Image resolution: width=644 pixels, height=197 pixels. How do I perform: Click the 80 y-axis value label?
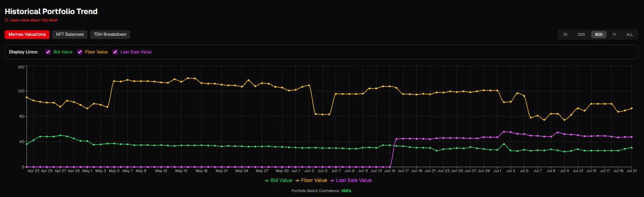(x=22, y=116)
